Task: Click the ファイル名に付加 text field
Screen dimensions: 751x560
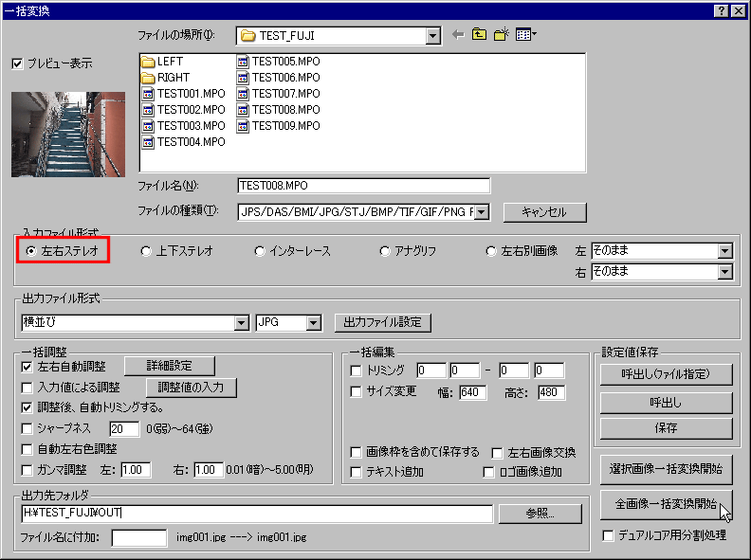Action: pyautogui.click(x=139, y=537)
